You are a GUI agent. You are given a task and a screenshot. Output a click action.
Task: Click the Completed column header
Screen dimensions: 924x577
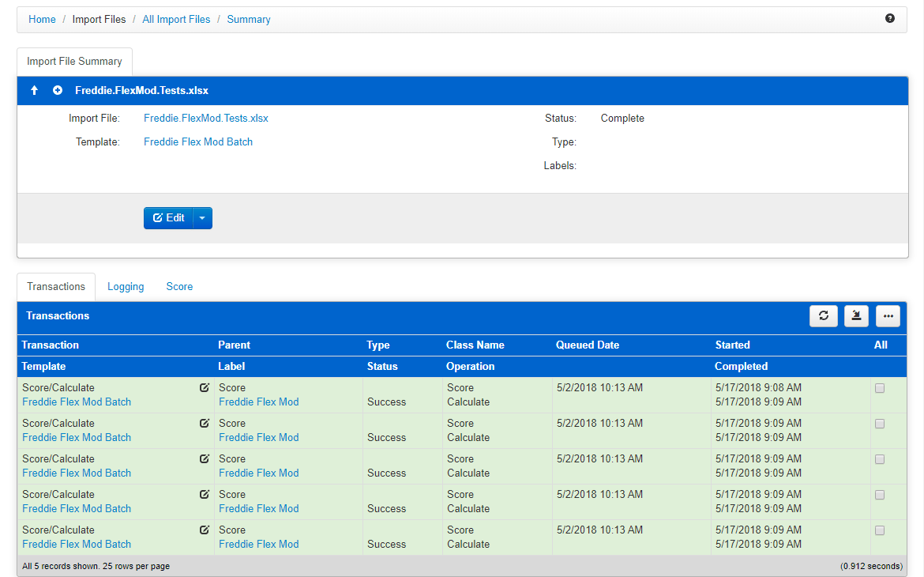[742, 367]
